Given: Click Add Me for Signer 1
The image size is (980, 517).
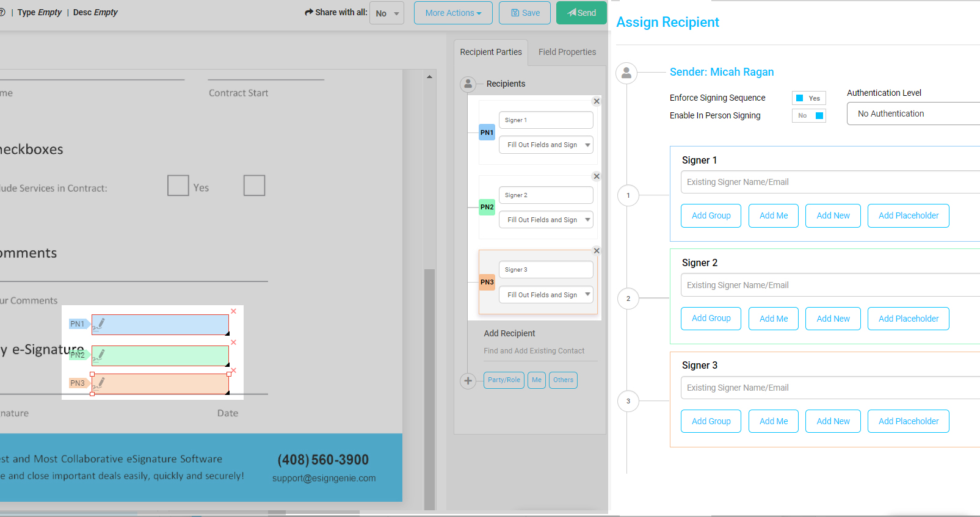Looking at the screenshot, I should [x=774, y=215].
